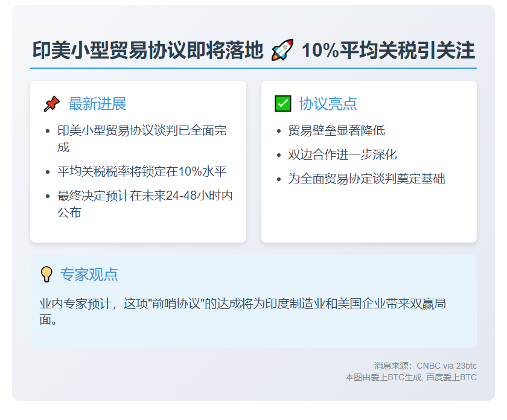
Task: Click footer text 本图由爱上BTC生成, 百度爱上BTC
Action: point(411,377)
